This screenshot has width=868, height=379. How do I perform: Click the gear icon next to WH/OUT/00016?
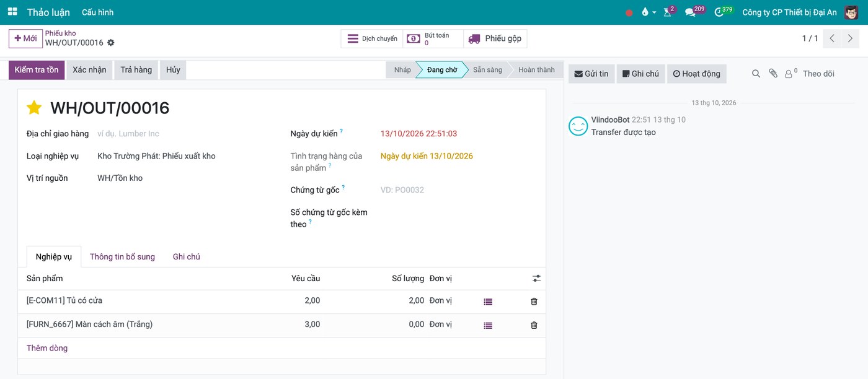[x=111, y=43]
